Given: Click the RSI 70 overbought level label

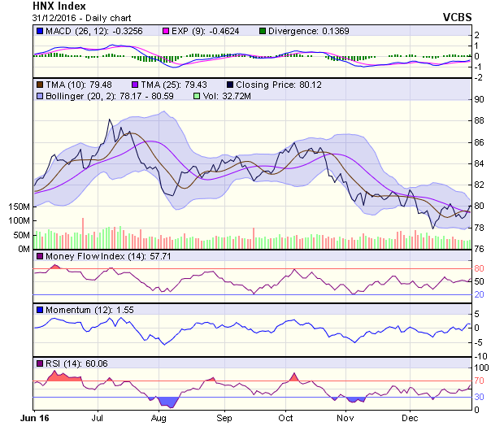Looking at the screenshot, I should [x=480, y=381].
